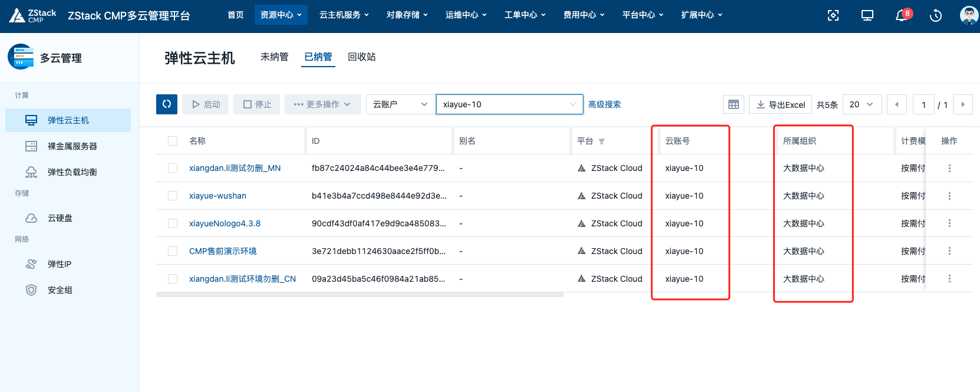980x392 pixels.
Task: Check the box for xiayueNologo4.3.8
Action: click(173, 223)
